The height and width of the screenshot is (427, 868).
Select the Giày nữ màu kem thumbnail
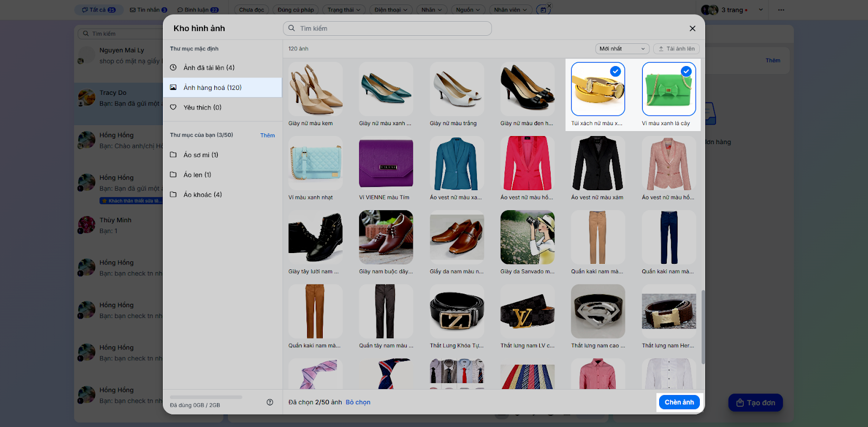tap(316, 89)
